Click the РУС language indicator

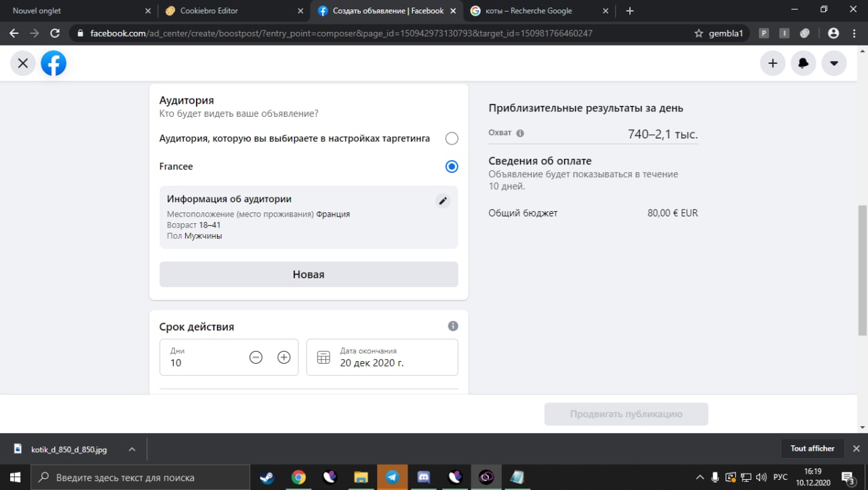pyautogui.click(x=780, y=477)
